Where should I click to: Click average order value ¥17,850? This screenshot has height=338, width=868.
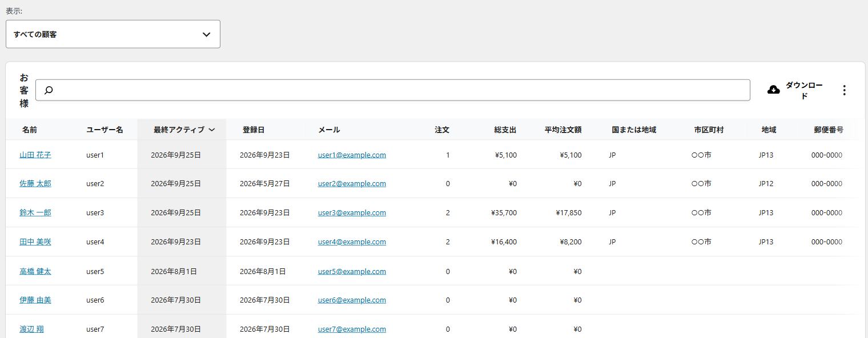(569, 212)
